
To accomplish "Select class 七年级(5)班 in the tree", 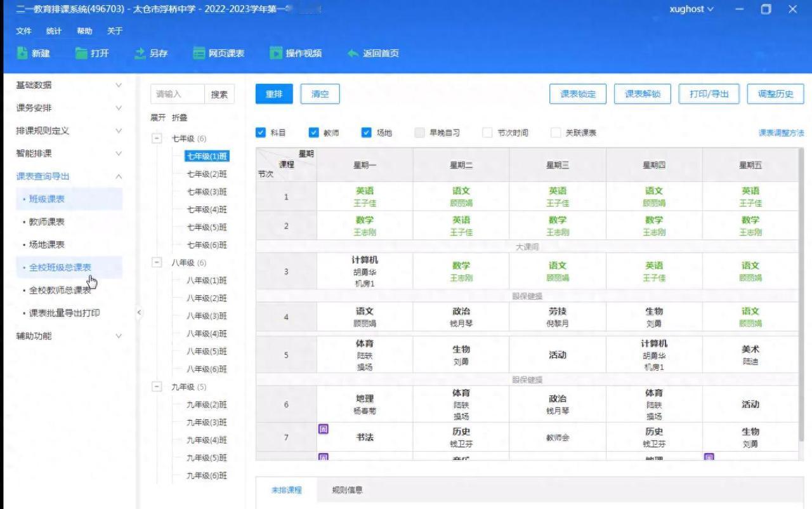I will (x=207, y=227).
